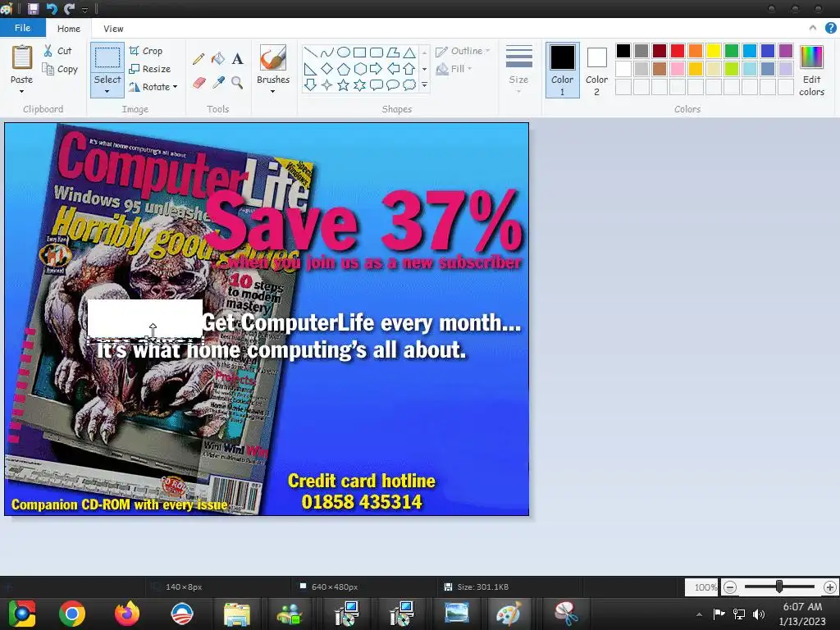Open the Rotate dropdown

pos(153,87)
